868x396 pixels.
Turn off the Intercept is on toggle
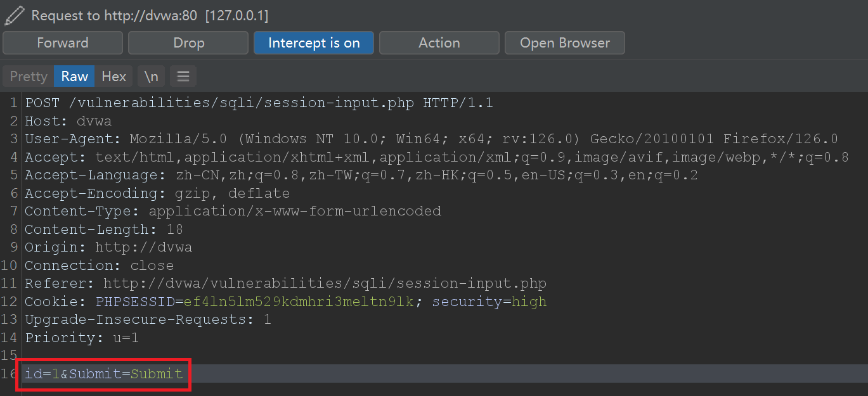313,43
